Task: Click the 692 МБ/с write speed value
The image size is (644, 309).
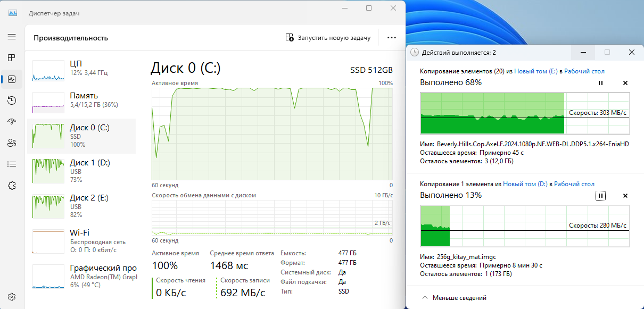Action: pyautogui.click(x=243, y=293)
